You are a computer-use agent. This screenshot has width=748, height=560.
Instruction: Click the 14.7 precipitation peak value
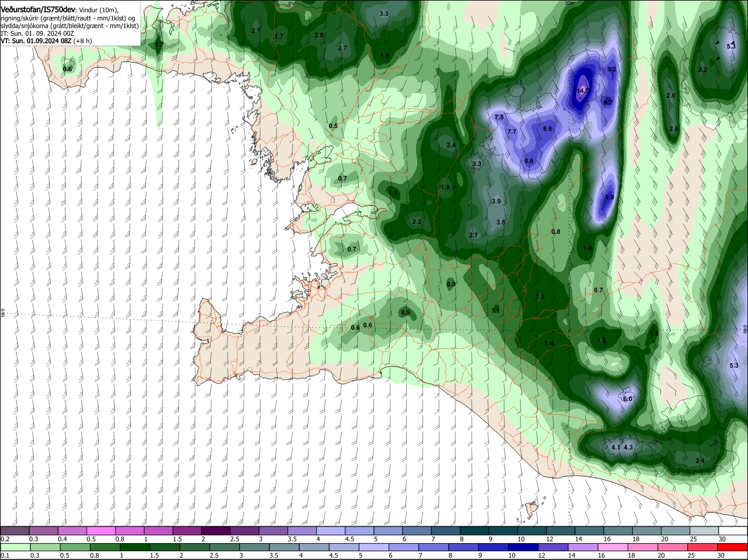(x=583, y=91)
